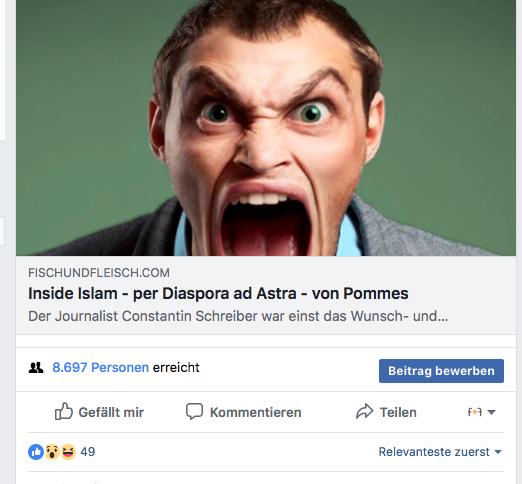Viewport: 522px width, 484px height.
Task: Click the speech bubble Kommentieren icon
Action: pos(194,411)
